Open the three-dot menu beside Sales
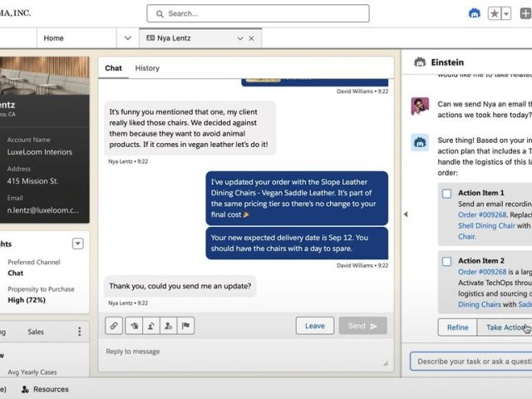 tap(80, 332)
